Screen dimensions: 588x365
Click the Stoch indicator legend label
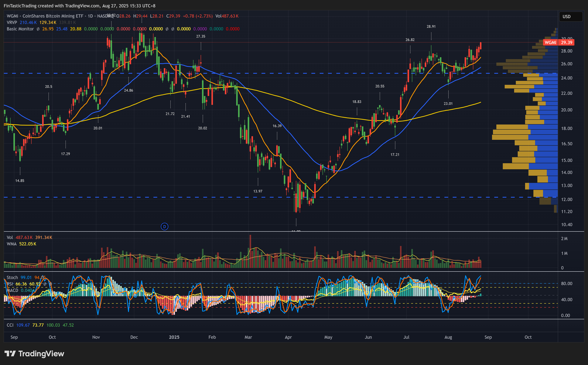pyautogui.click(x=12, y=277)
